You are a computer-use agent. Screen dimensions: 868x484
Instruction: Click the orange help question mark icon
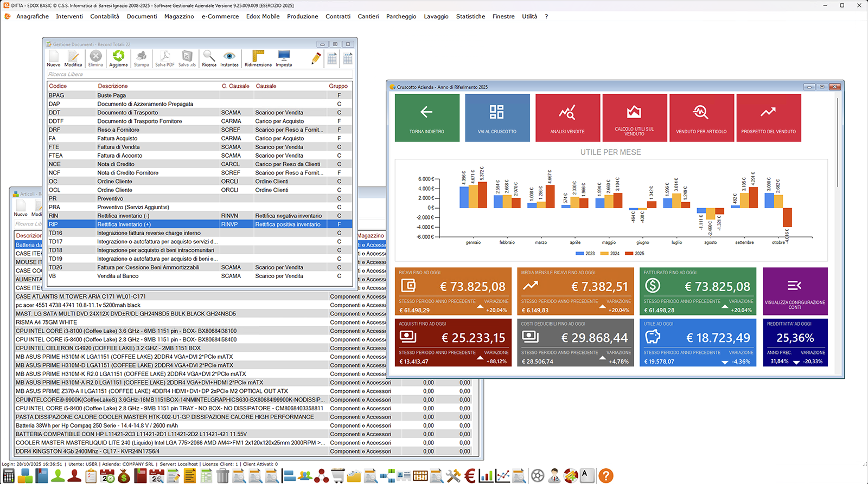point(605,476)
